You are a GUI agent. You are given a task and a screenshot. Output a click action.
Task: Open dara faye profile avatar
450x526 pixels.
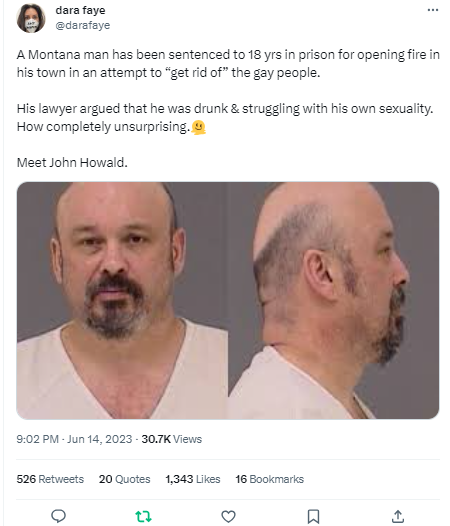31,18
